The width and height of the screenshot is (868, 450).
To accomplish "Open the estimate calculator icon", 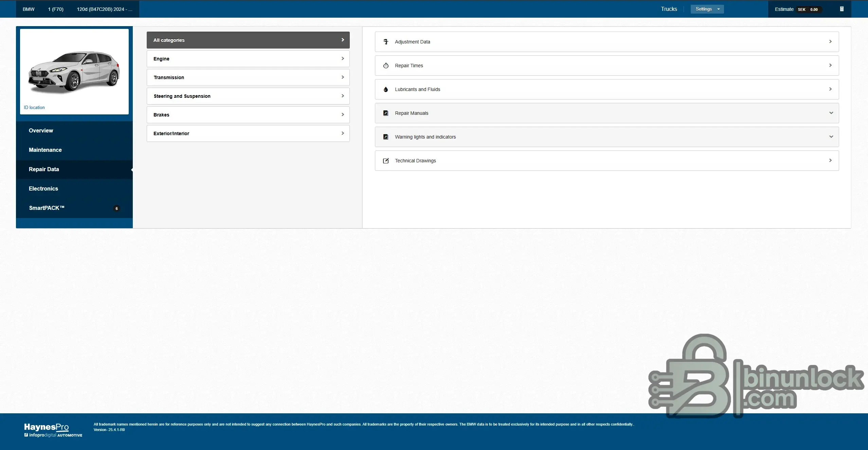I will point(842,9).
